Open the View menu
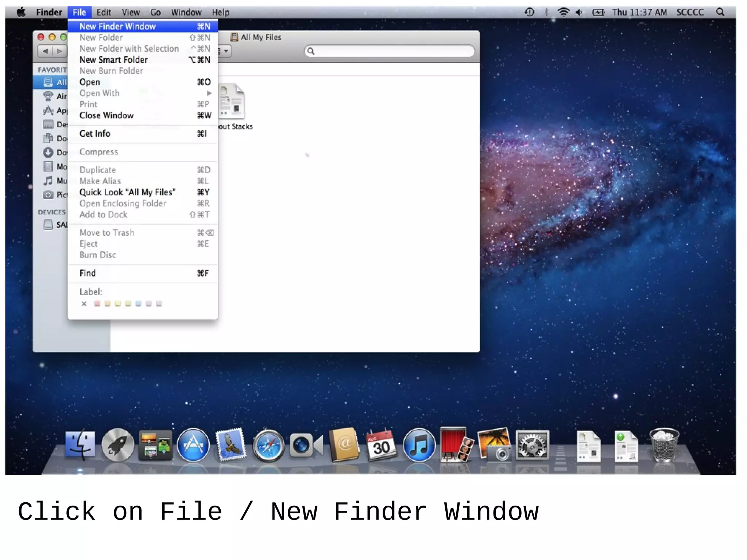Viewport: 747px width, 560px height. tap(131, 12)
